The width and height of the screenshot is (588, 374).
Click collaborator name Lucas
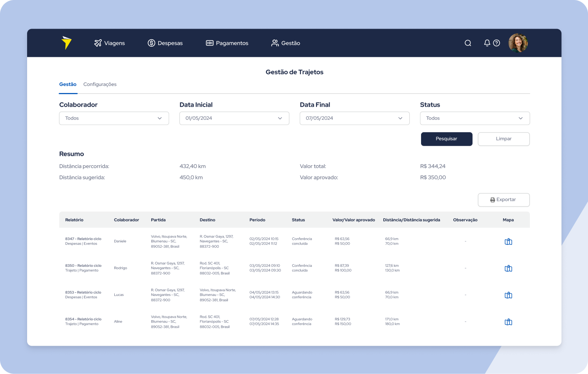tap(119, 295)
